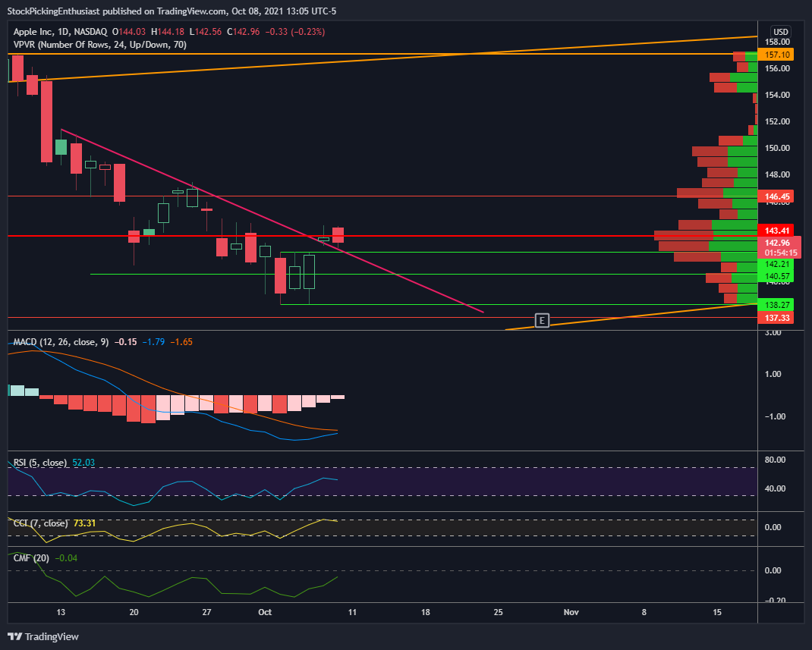Click the publisher header text StockPickingEnthusiast
The height and width of the screenshot is (650, 812).
pos(53,11)
